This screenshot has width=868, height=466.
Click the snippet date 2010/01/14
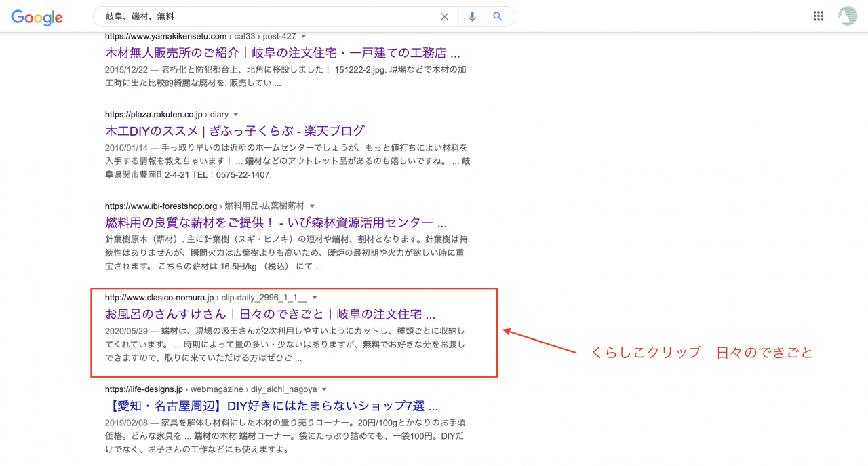tap(127, 147)
